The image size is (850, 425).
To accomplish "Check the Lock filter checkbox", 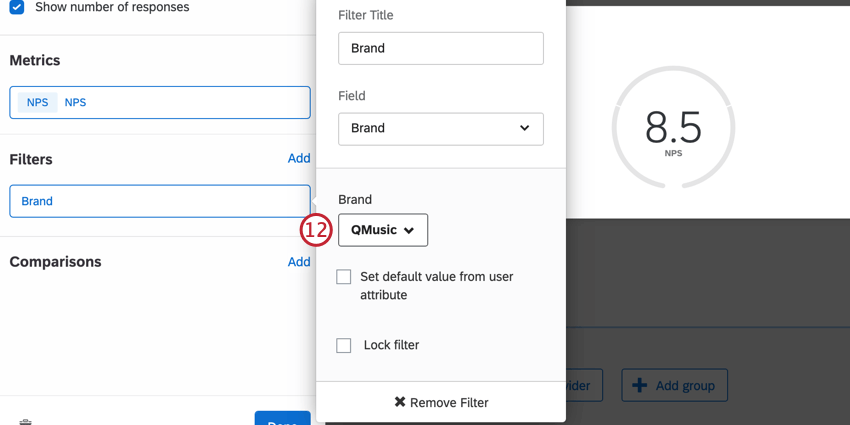I will click(x=344, y=345).
